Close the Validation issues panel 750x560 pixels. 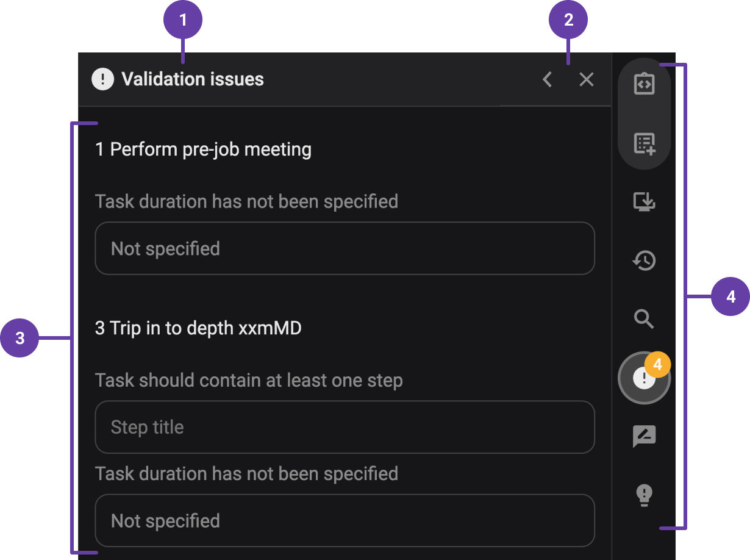pyautogui.click(x=586, y=79)
